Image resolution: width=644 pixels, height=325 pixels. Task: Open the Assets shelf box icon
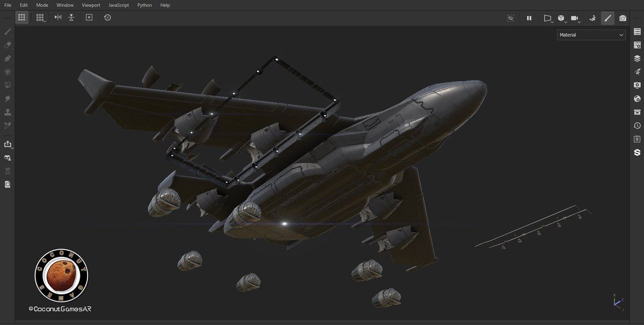pos(637,112)
